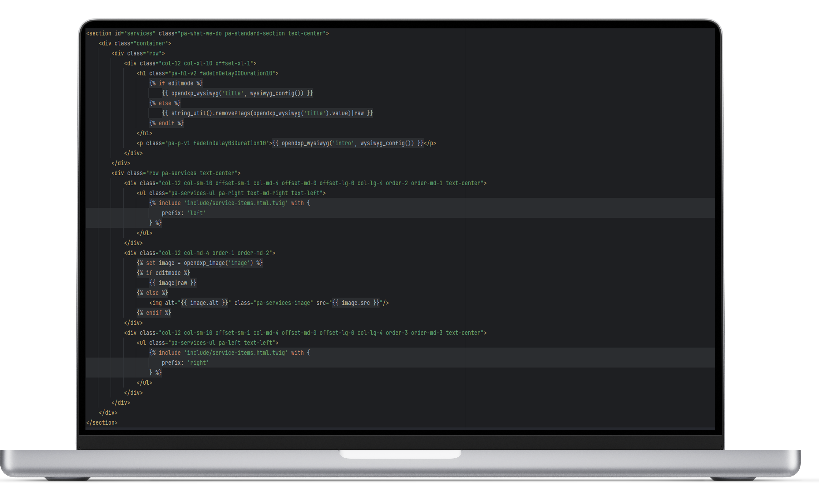819x504 pixels.
Task: Click the "services" id value in section tag
Action: pyautogui.click(x=139, y=33)
